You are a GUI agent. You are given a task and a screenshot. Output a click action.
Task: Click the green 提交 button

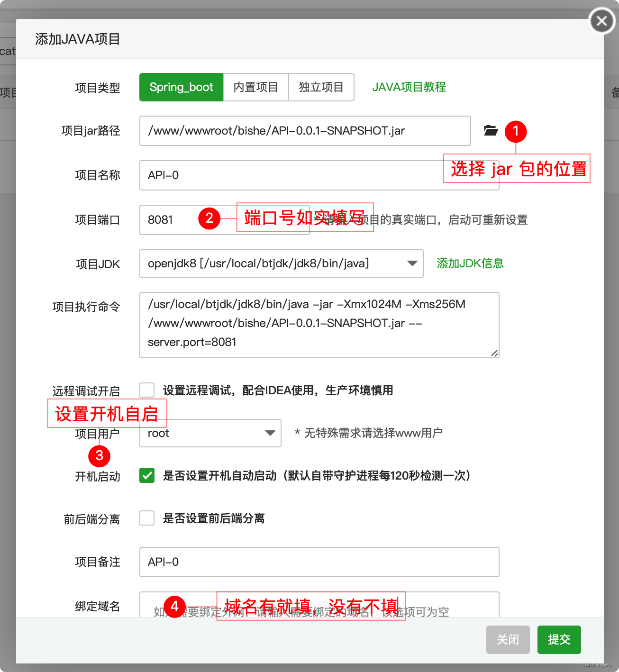pyautogui.click(x=559, y=640)
